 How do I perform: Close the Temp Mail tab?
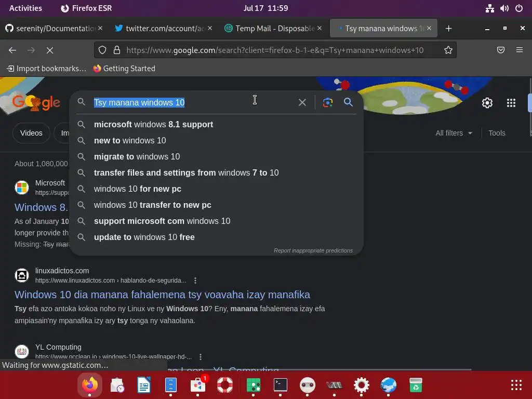pos(320,28)
